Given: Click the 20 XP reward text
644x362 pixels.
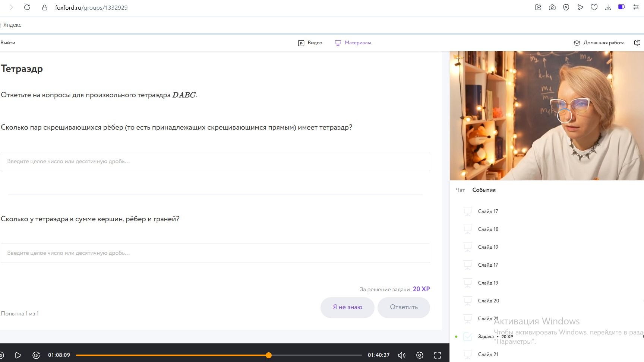Looking at the screenshot, I should pyautogui.click(x=421, y=289).
